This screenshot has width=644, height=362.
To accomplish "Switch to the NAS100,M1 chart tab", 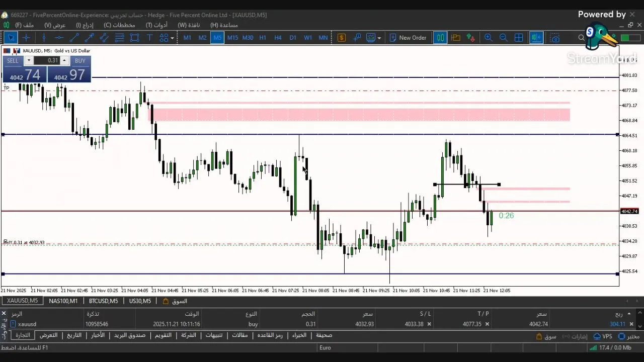I will 63,301.
